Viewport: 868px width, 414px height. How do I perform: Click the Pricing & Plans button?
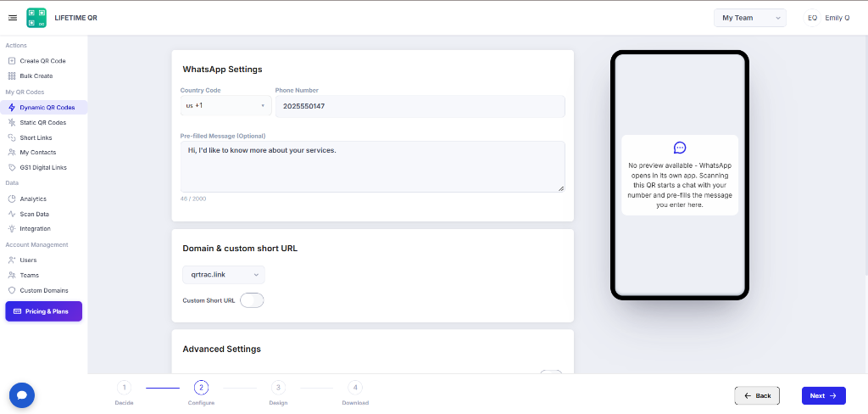pyautogui.click(x=44, y=311)
